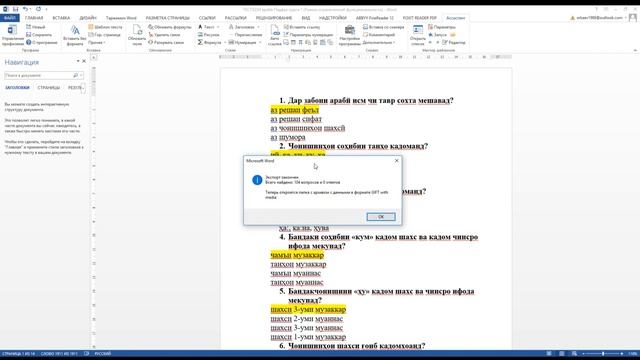
Task: Click the page count in status bar
Action: pos(18,353)
